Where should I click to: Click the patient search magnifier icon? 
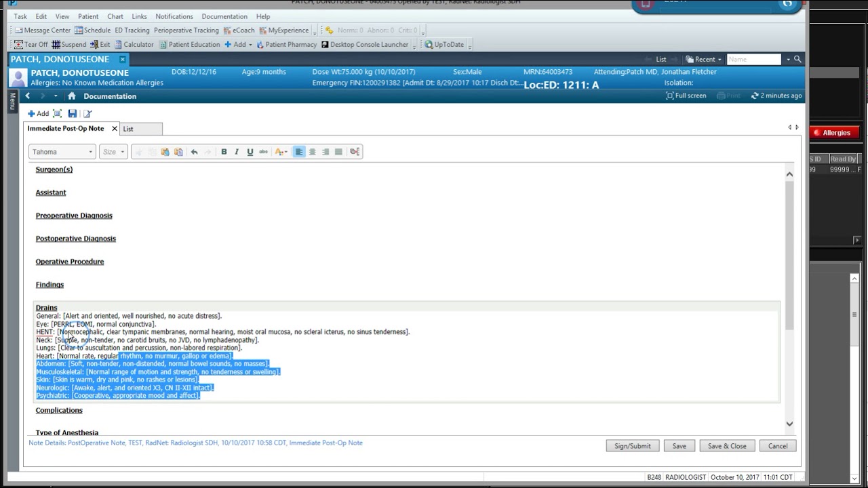pos(797,60)
